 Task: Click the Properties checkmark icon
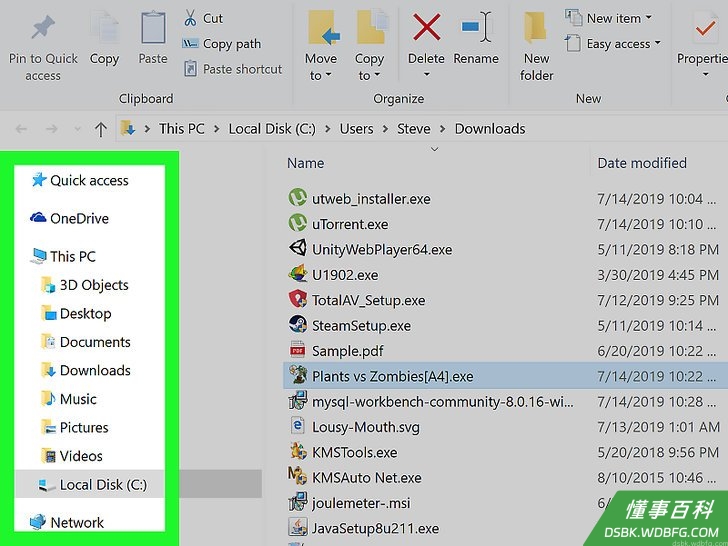(x=705, y=29)
